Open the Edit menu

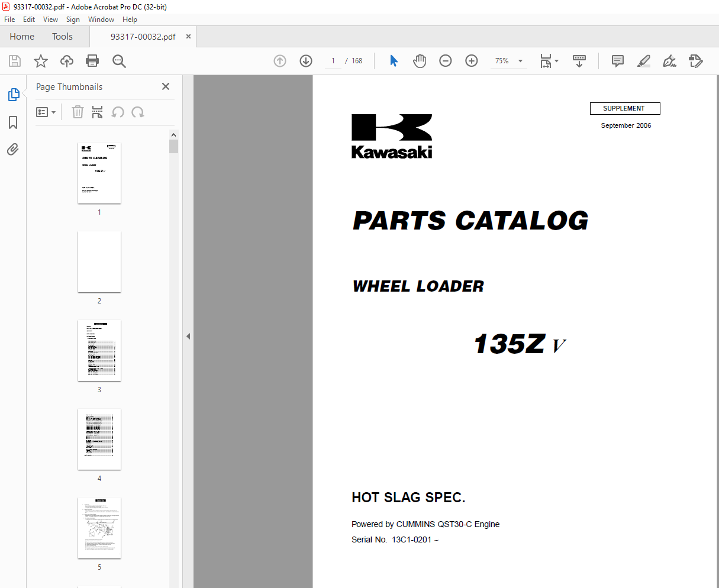click(29, 20)
